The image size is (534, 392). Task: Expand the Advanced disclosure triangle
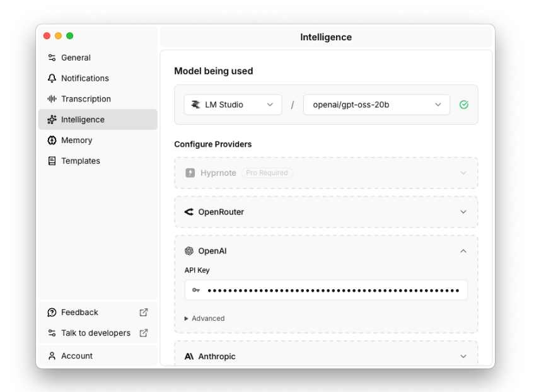(186, 318)
